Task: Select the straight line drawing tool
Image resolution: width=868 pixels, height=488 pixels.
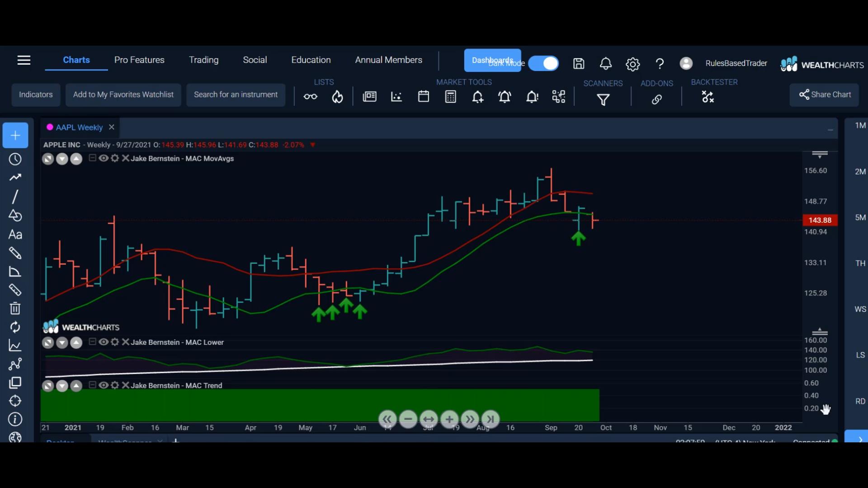Action: 15,197
